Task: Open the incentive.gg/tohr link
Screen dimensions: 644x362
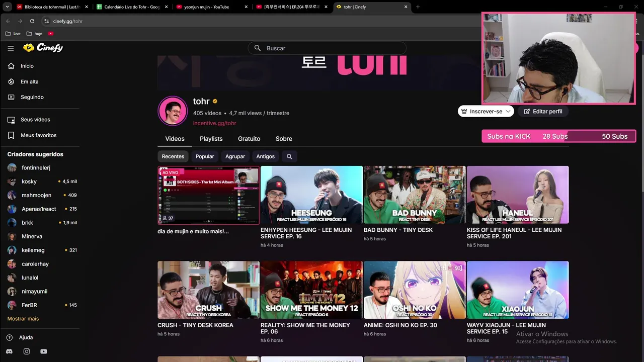Action: (214, 123)
